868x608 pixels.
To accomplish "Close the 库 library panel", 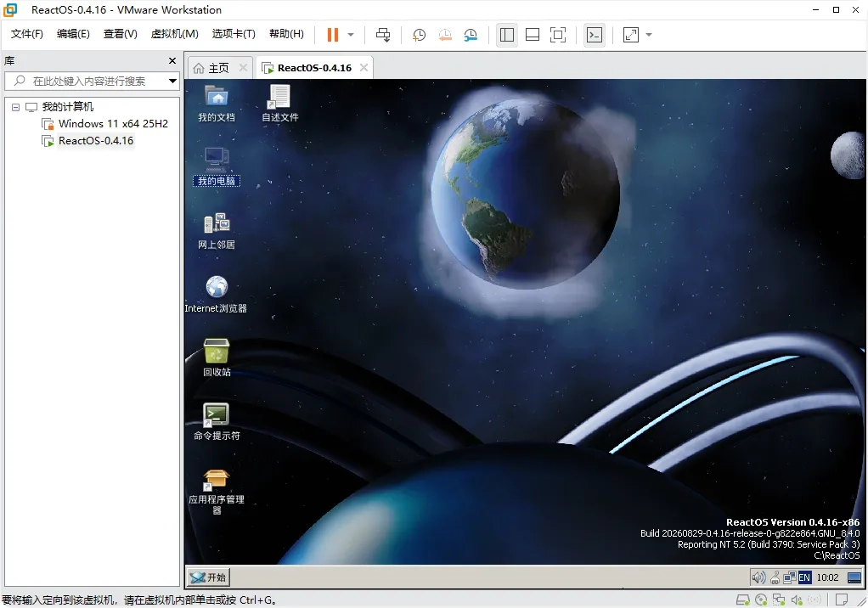I will [172, 60].
